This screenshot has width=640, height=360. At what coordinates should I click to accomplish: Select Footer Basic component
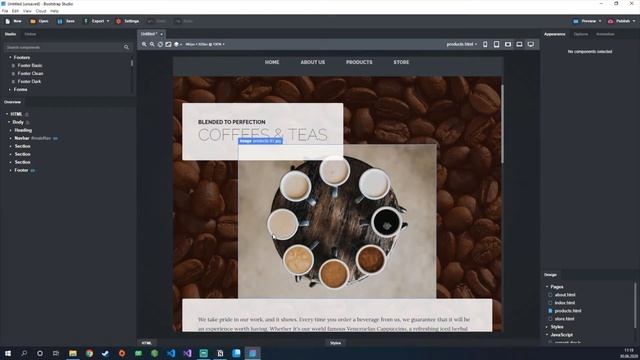pos(30,66)
